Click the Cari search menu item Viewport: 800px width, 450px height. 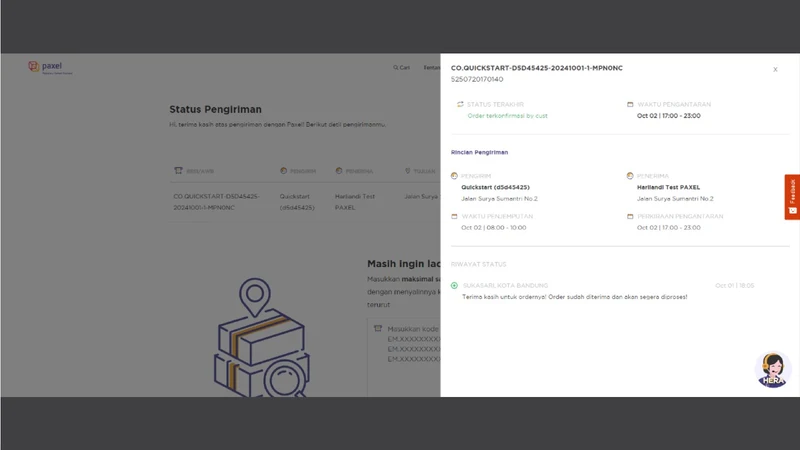402,67
